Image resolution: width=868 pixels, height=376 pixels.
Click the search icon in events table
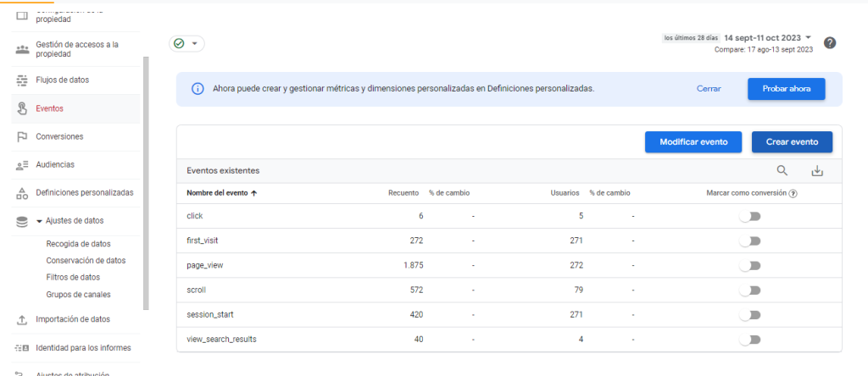pyautogui.click(x=782, y=170)
